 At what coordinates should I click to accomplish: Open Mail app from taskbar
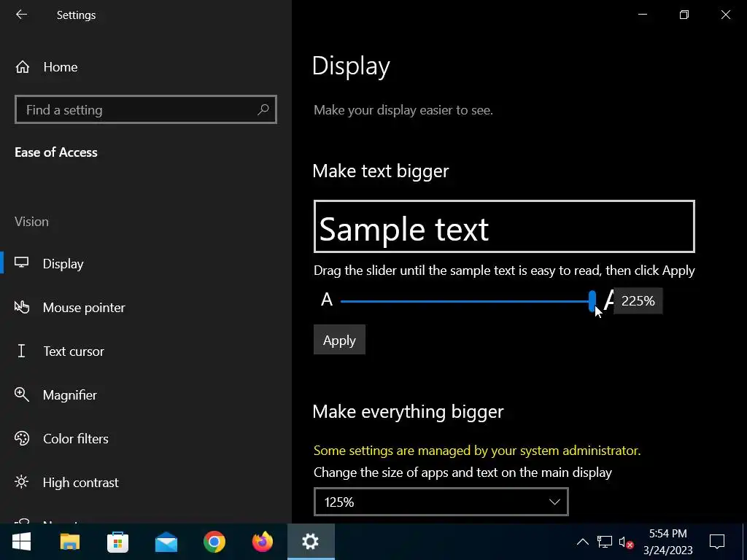coord(166,542)
